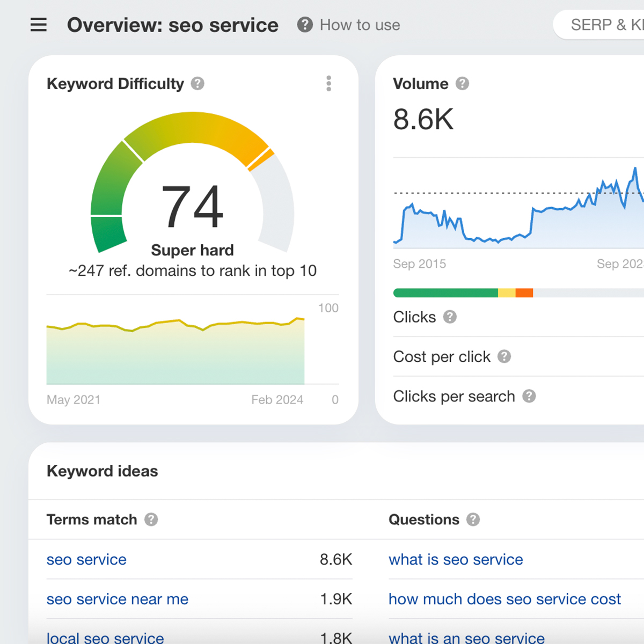Click the Clicks help question icon

(x=450, y=317)
